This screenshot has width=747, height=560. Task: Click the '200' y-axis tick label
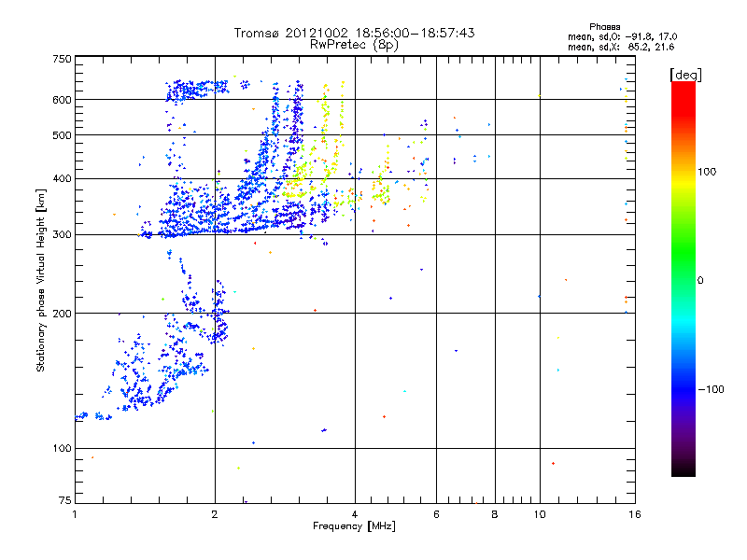click(62, 314)
